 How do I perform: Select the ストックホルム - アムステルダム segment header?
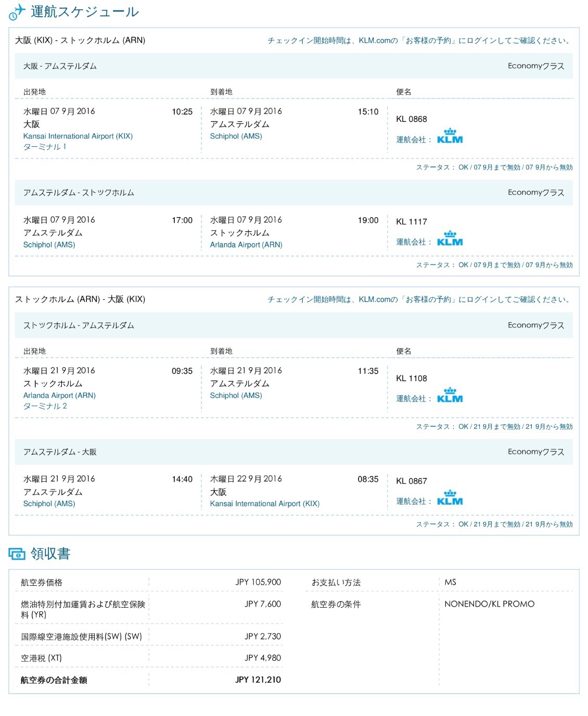pyautogui.click(x=294, y=325)
